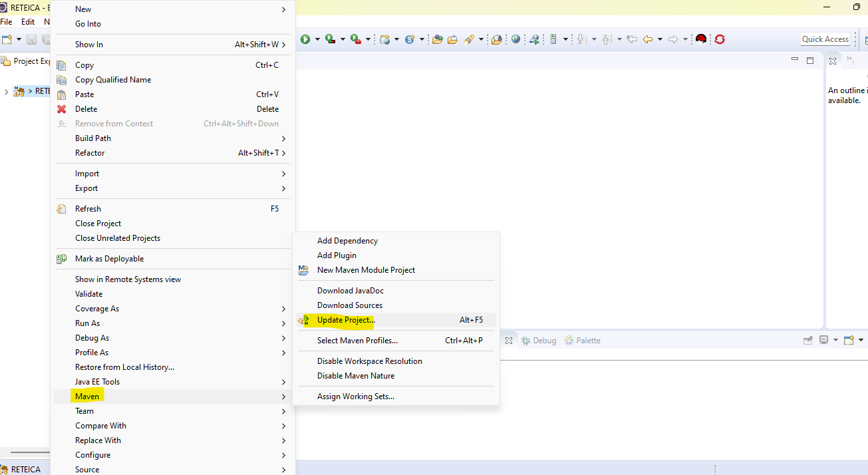Choose Disable Maven Nature option
Screen dimensions: 868x475
[356, 376]
